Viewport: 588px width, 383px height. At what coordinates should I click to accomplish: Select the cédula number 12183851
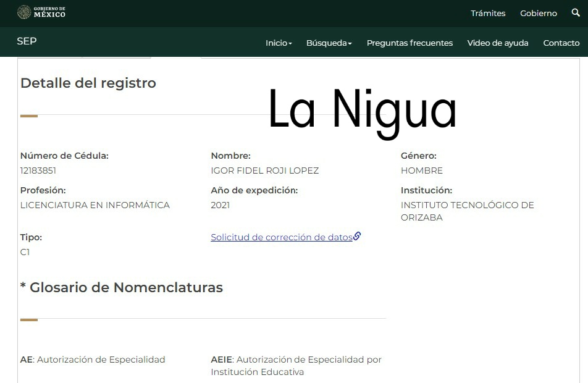tap(38, 170)
